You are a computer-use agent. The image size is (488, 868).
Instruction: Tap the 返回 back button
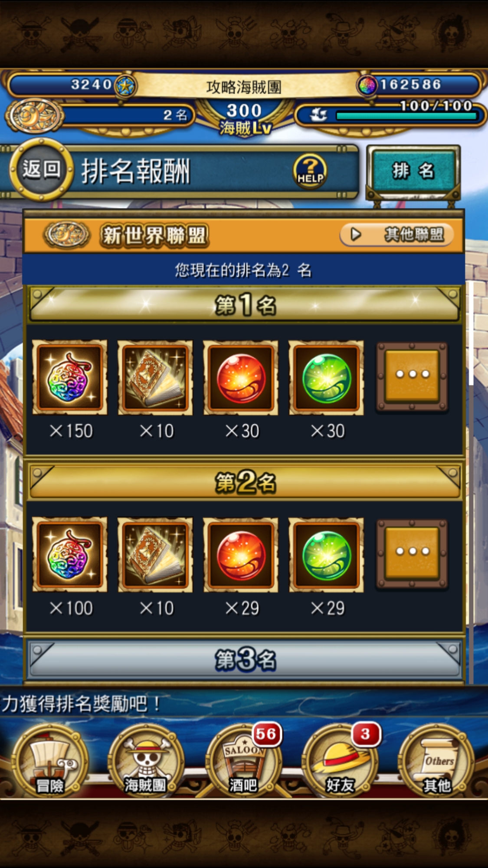pos(41,170)
